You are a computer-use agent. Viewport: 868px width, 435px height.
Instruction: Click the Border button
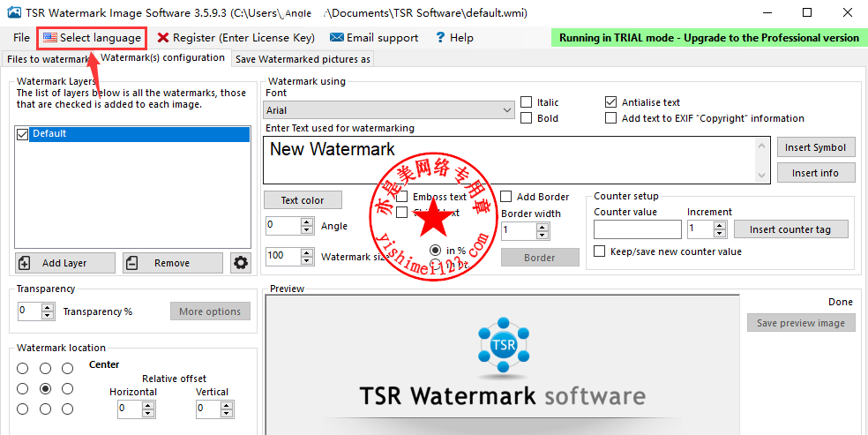540,258
